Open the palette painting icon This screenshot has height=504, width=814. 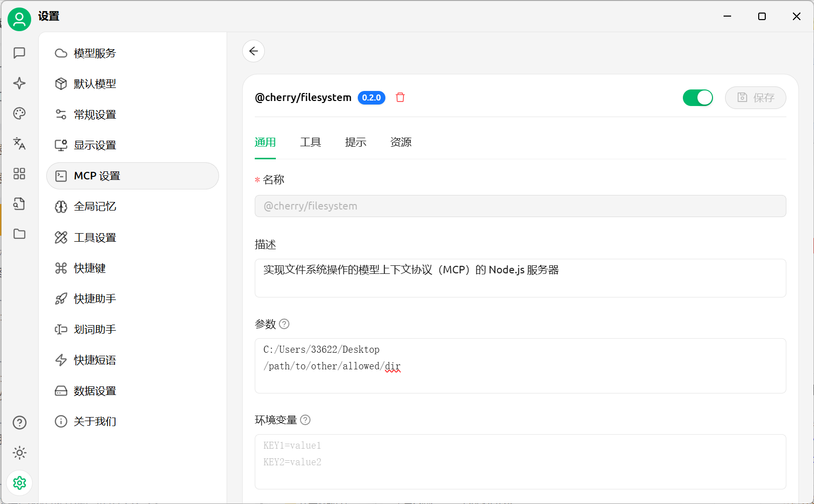tap(20, 114)
